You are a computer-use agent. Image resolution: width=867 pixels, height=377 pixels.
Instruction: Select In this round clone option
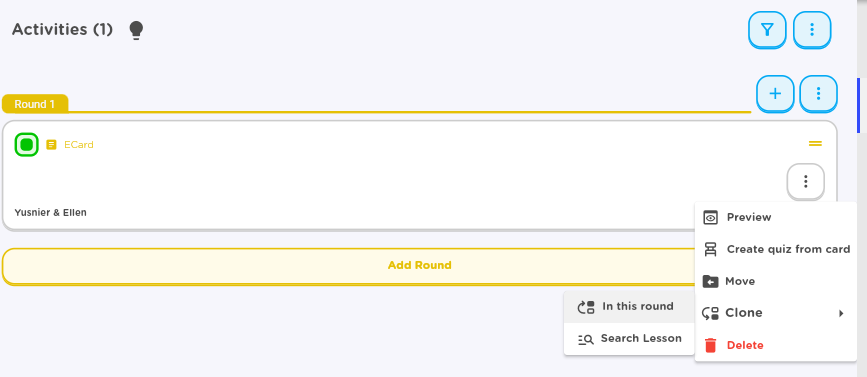(629, 307)
